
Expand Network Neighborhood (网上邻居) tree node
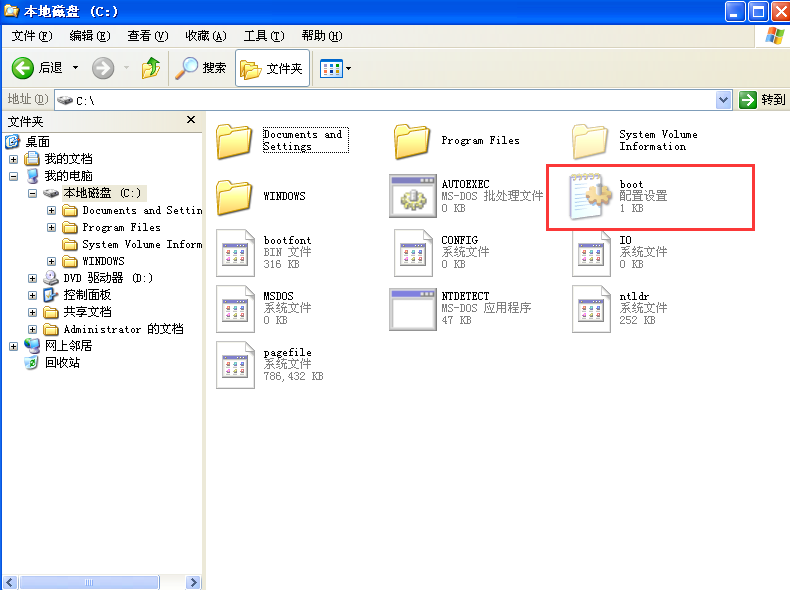pyautogui.click(x=14, y=346)
